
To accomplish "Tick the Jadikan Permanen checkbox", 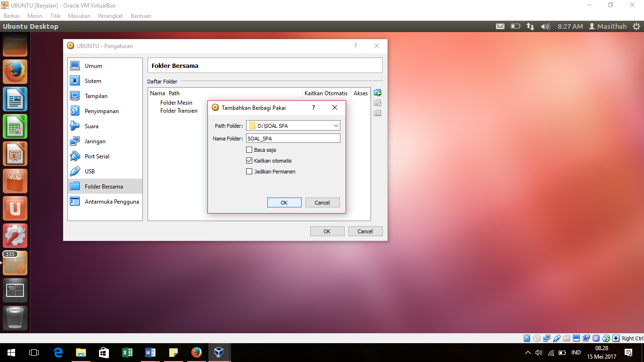I will click(249, 172).
